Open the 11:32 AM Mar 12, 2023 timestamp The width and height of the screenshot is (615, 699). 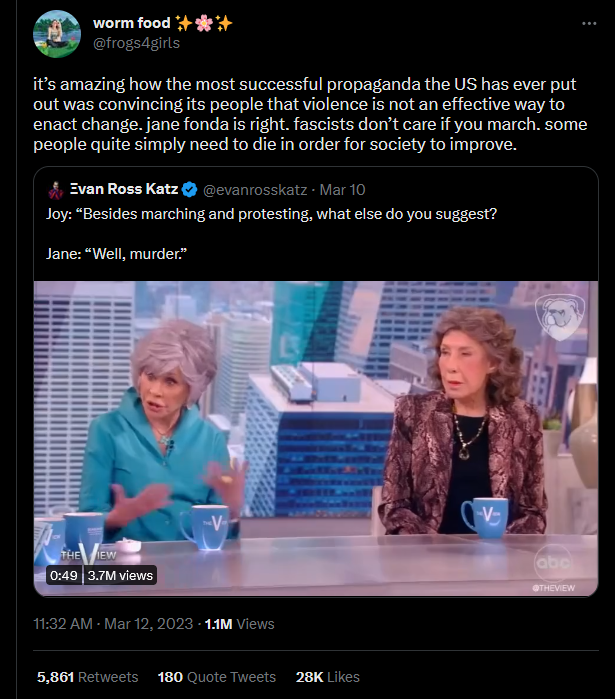point(111,623)
